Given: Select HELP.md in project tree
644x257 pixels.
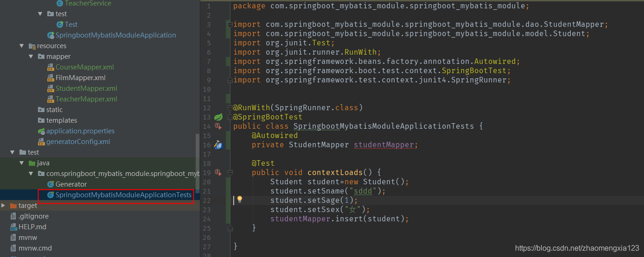Looking at the screenshot, I should point(32,227).
